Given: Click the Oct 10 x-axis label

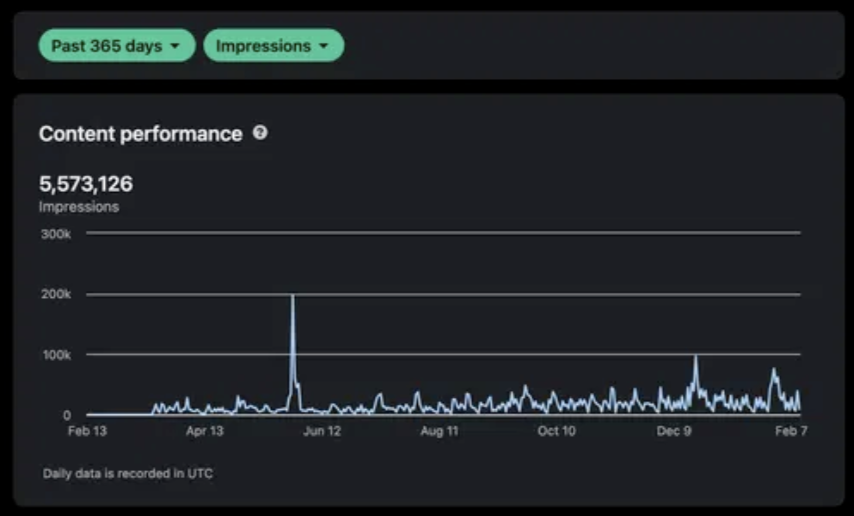Looking at the screenshot, I should pyautogui.click(x=557, y=431).
